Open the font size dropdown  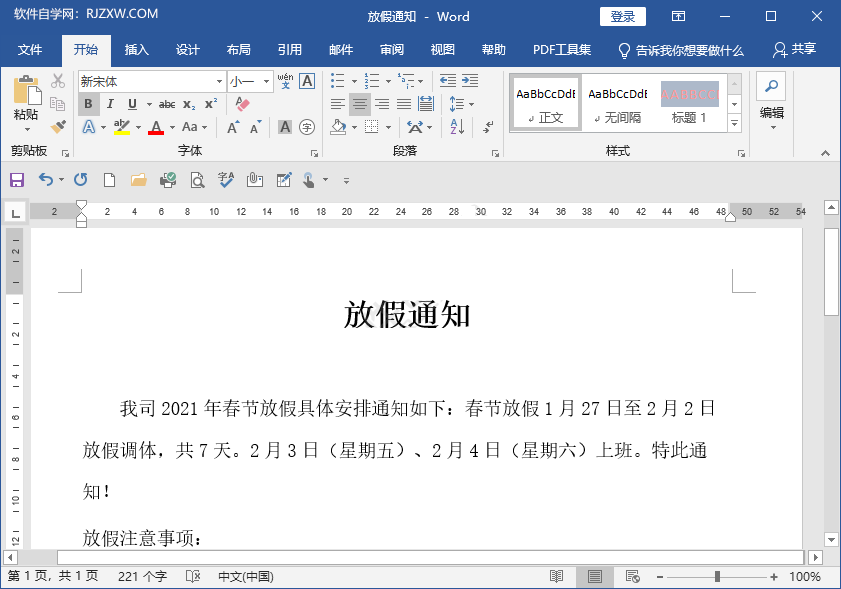tap(266, 79)
